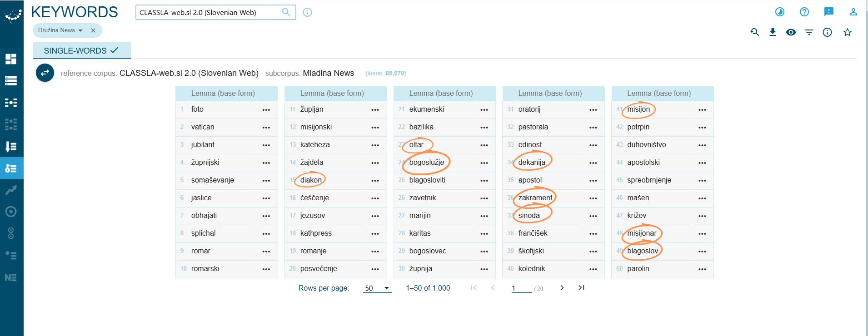Open options menu for zakrament
Viewport: 868px width, 336px height.
pyautogui.click(x=593, y=198)
